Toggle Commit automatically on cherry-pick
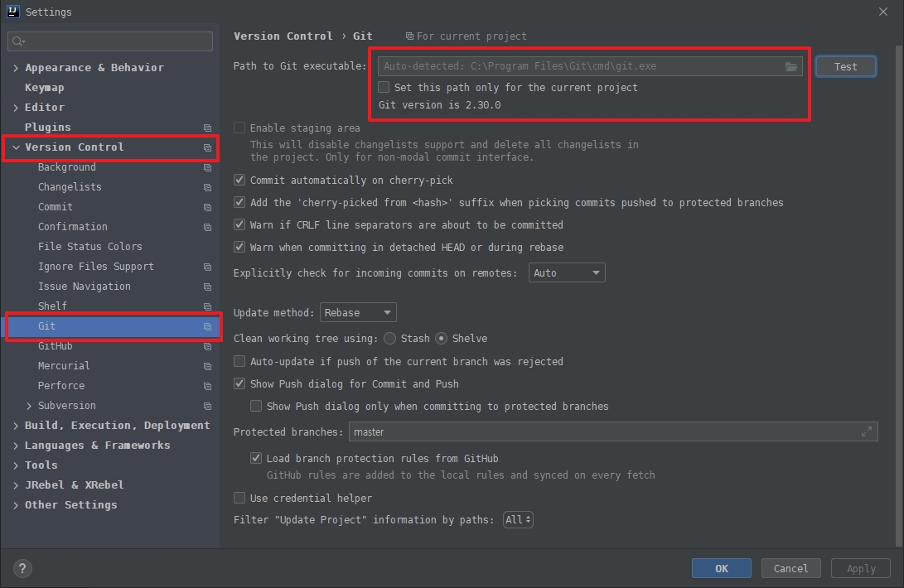This screenshot has width=904, height=588. click(239, 180)
